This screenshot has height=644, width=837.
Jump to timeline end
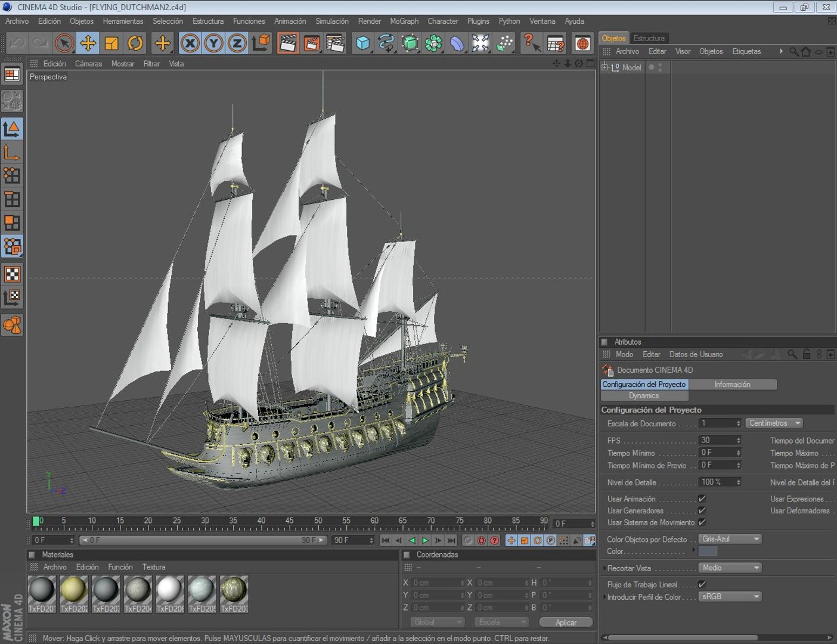pos(451,540)
